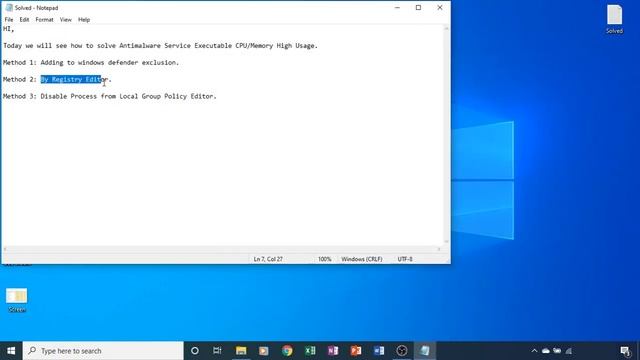This screenshot has width=640, height=360.
Task: Click the 'Method 1: Adding to windows' line
Action: 91,62
